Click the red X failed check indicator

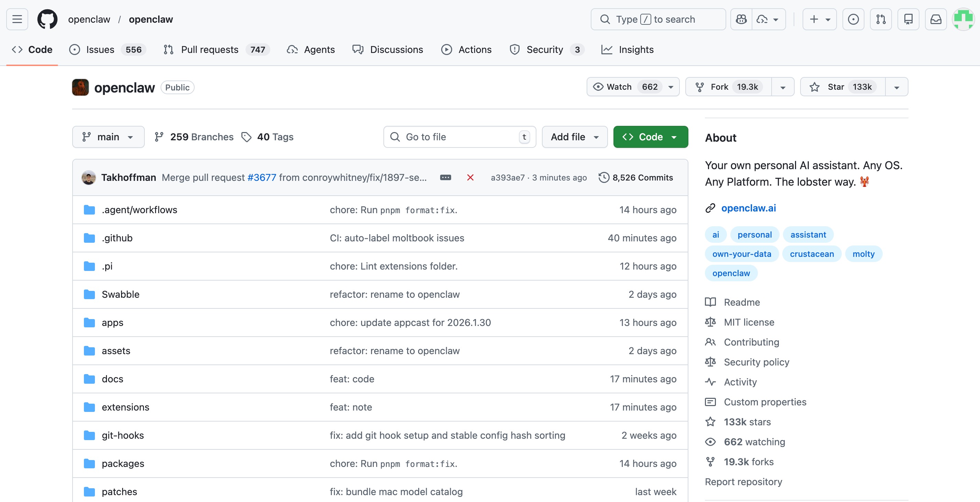[x=471, y=177]
